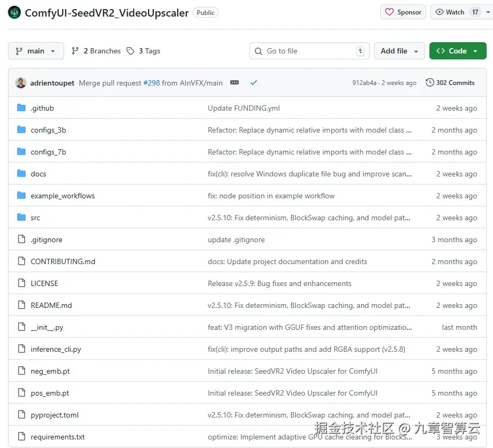Open the adrientoupet author link
Viewport: 493px width, 448px height.
pos(52,83)
